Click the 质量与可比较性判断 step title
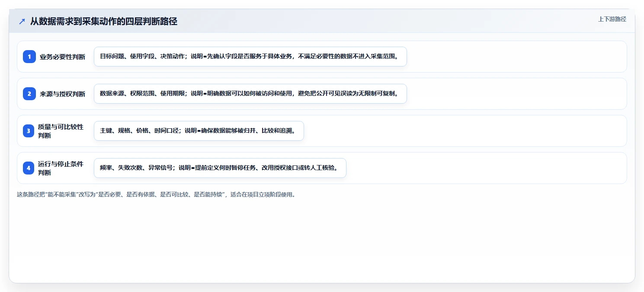644x292 pixels. [61, 131]
